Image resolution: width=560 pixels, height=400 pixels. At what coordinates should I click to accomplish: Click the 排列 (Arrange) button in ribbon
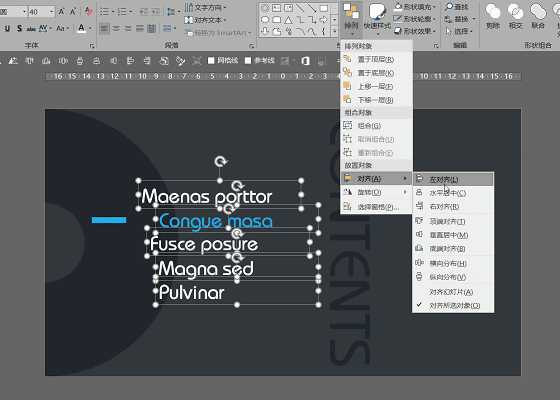click(x=351, y=19)
